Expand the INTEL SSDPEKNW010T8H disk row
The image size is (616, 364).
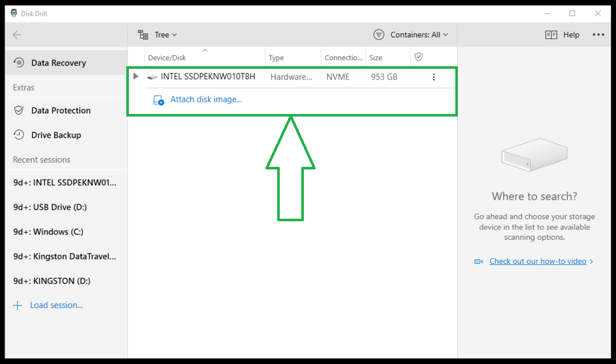click(136, 76)
